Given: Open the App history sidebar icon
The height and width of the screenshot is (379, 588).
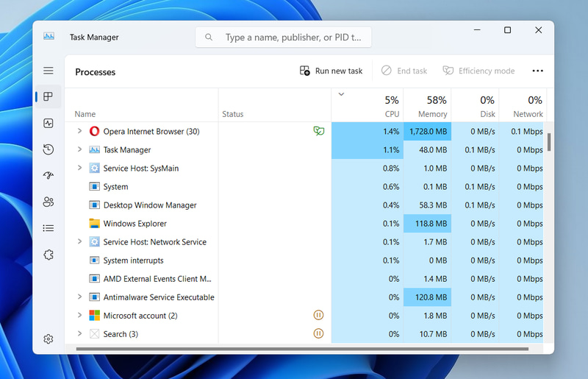Looking at the screenshot, I should (x=49, y=149).
